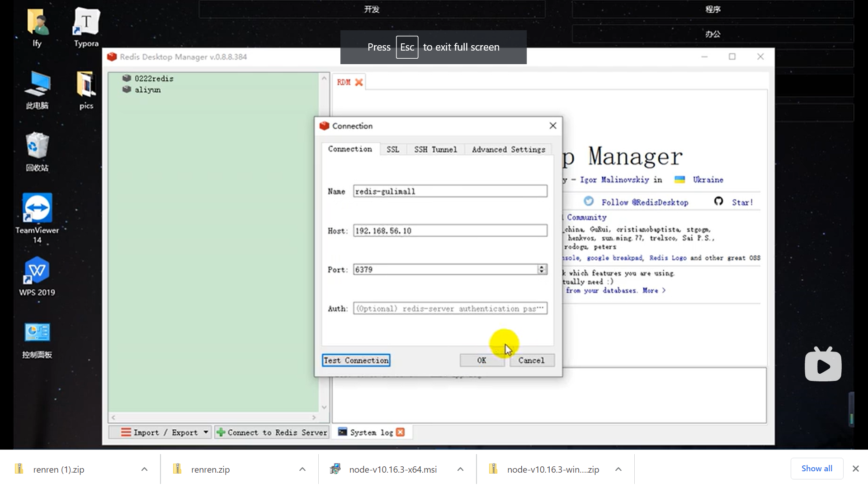Confirm the dialog with OK
Screen dimensions: 868x488
coord(481,360)
